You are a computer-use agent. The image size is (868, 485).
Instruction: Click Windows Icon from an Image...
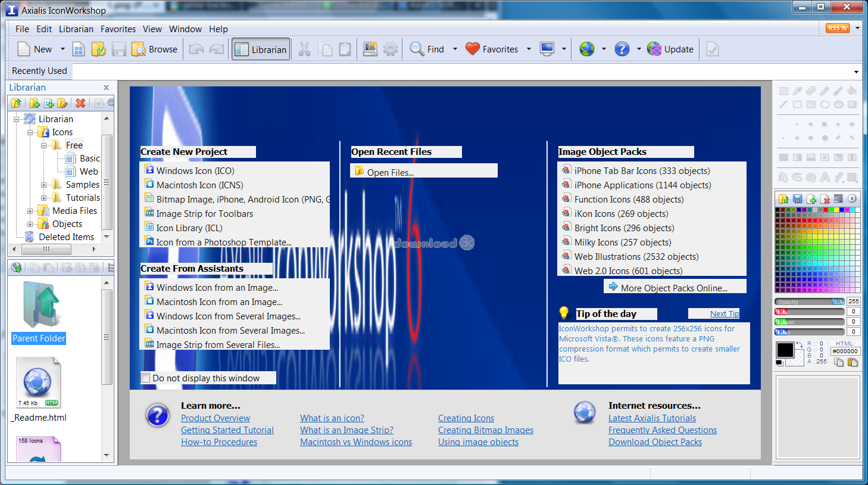click(x=217, y=287)
